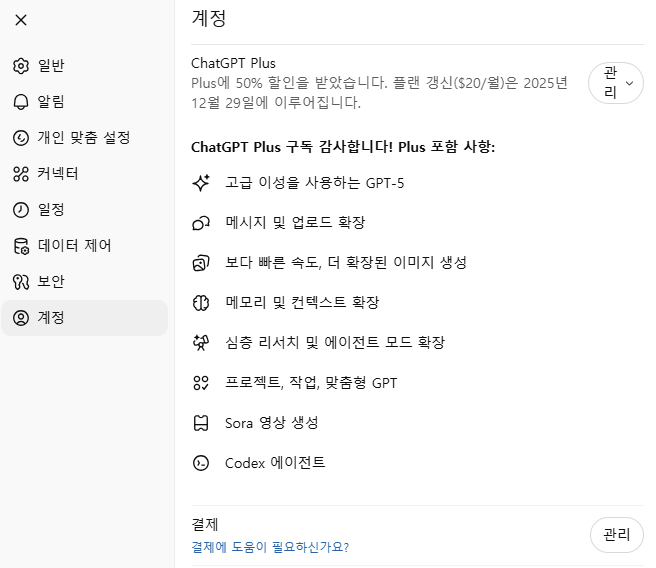The image size is (656, 568).
Task: Go to the 보안 tab
Action: [x=51, y=282]
